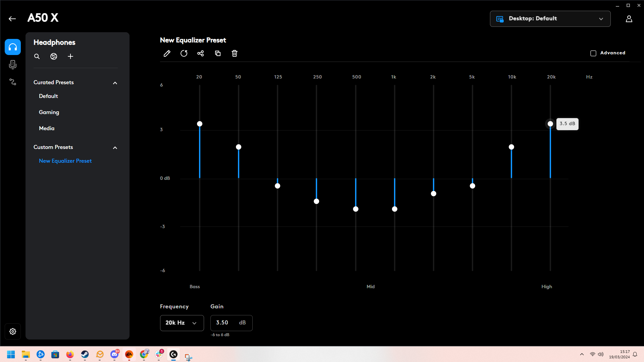
Task: Duplicate the preset using the copy icon
Action: click(x=218, y=53)
